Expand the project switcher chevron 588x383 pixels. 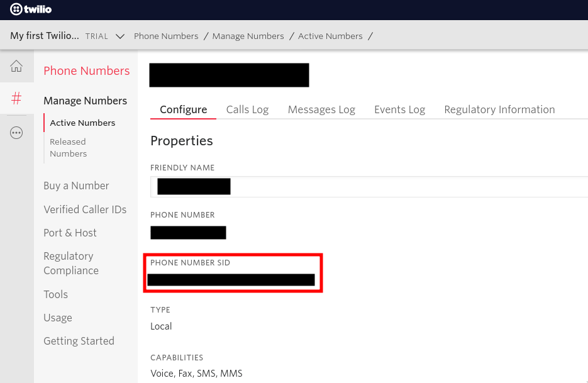[120, 36]
